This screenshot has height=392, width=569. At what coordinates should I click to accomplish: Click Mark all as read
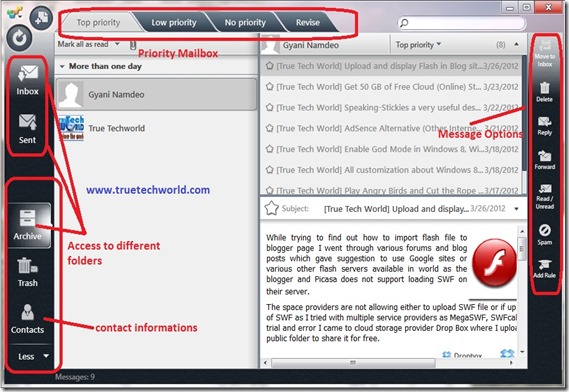[83, 44]
